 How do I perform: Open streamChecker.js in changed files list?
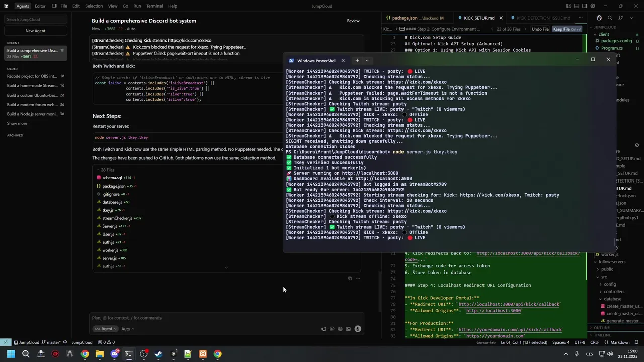(117, 218)
